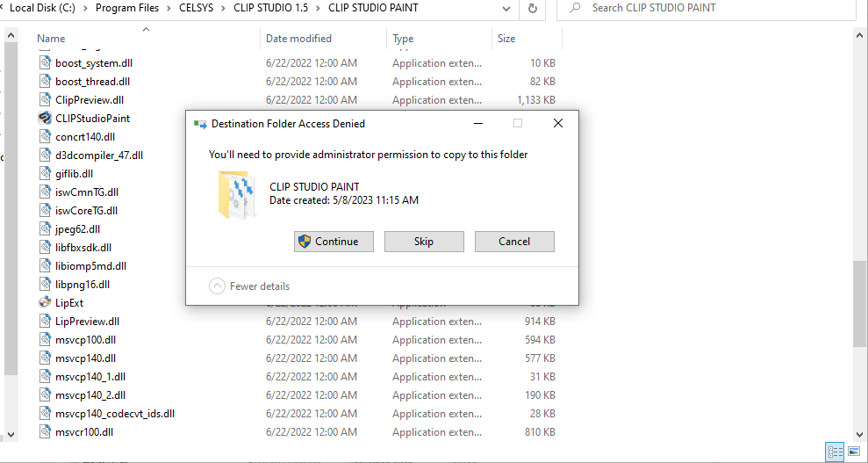Click the search magnifier icon
Image resolution: width=868 pixels, height=463 pixels.
(x=575, y=8)
